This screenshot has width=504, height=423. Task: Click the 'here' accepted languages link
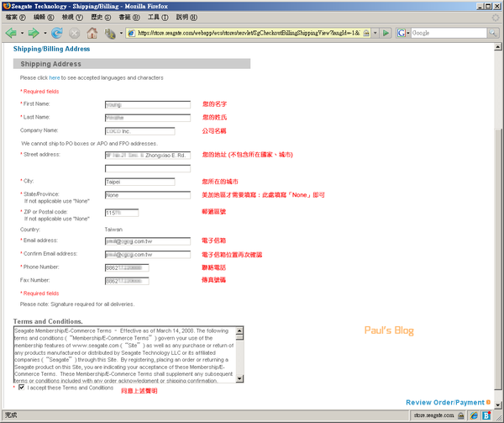pos(55,78)
